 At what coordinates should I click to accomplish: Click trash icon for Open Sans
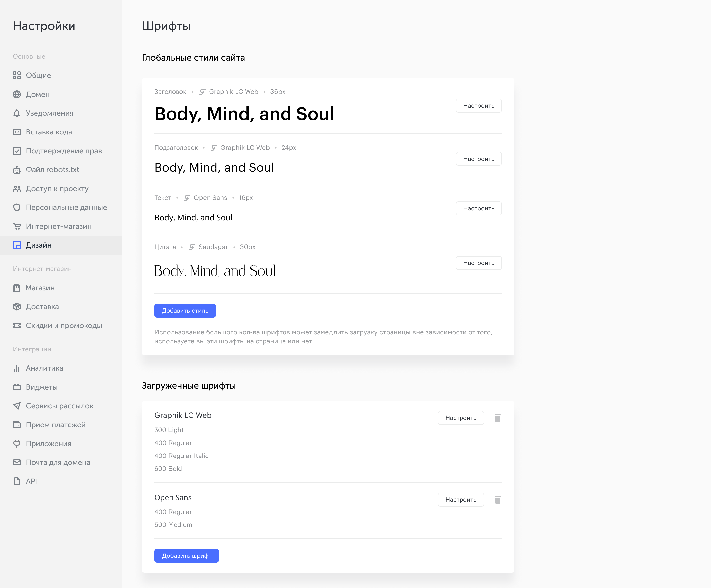pos(497,500)
